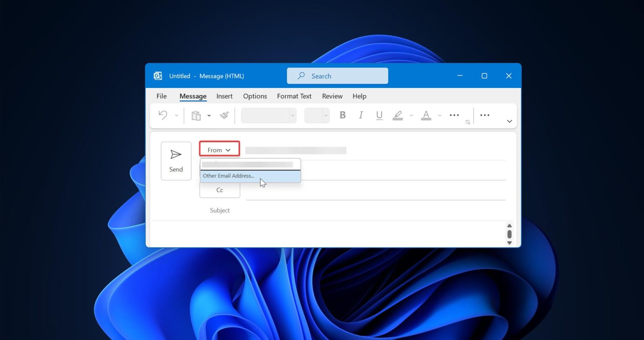Open the Search box in the title bar

(x=338, y=76)
